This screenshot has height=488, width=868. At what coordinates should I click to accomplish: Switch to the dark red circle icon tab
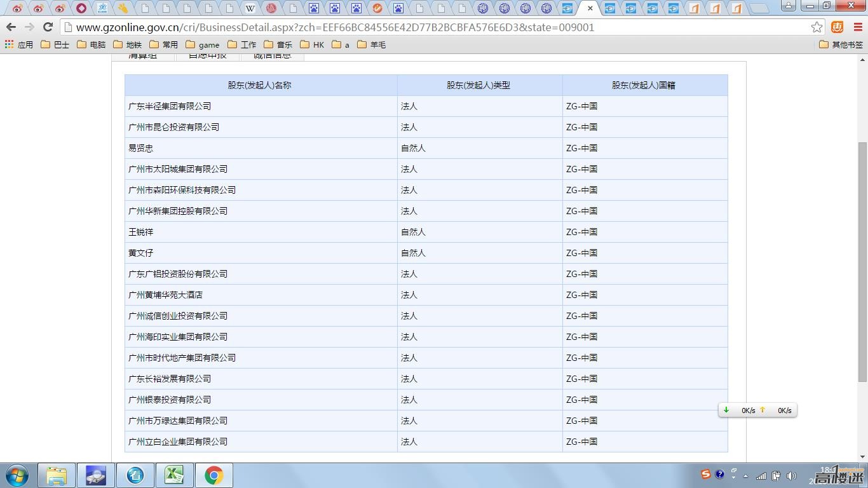(x=81, y=8)
